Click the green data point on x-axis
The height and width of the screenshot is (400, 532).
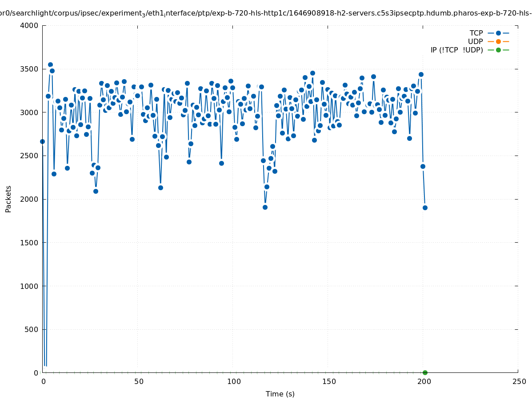[425, 372]
